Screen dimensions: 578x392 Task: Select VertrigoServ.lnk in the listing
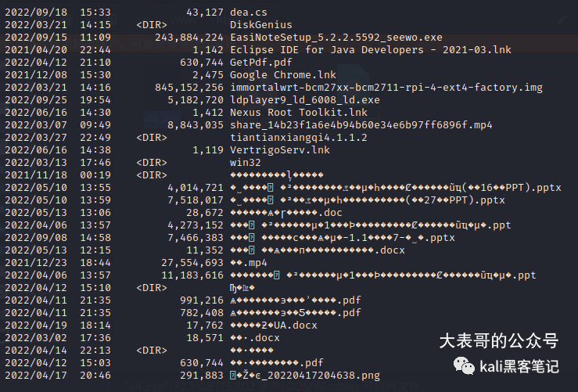(280, 150)
